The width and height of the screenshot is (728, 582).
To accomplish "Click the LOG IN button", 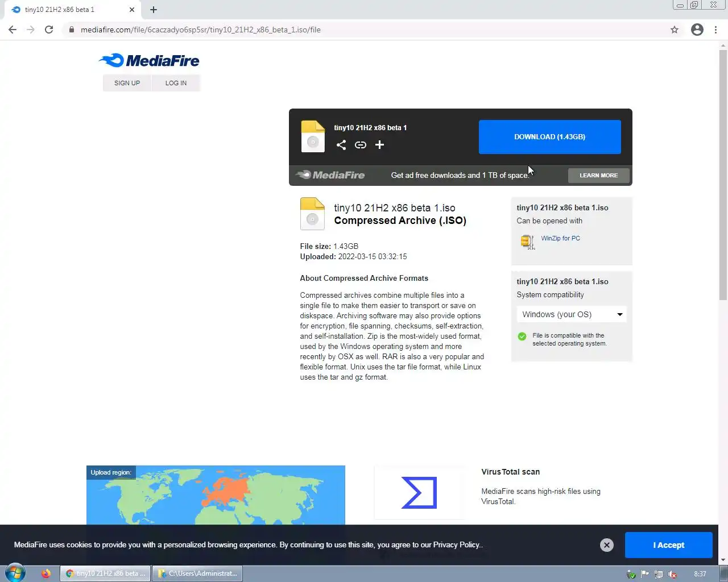I will [x=176, y=83].
